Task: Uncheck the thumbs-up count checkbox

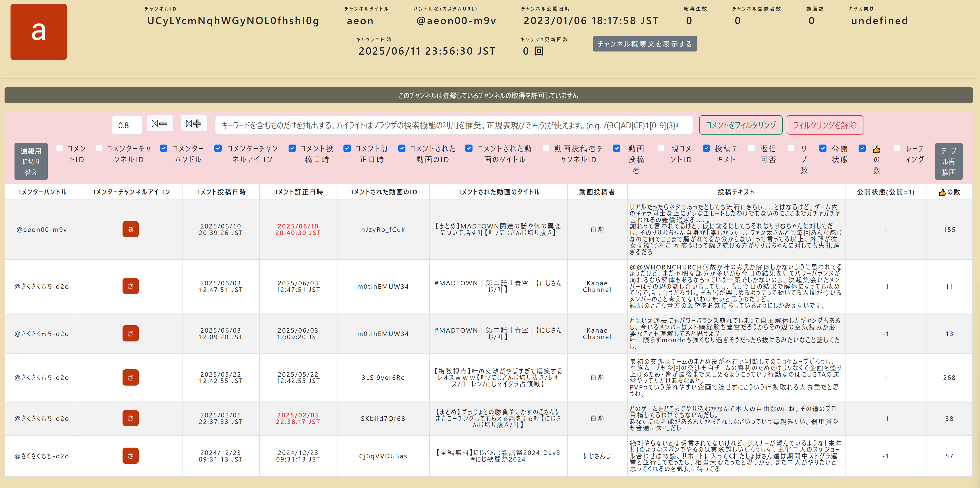Action: (863, 149)
